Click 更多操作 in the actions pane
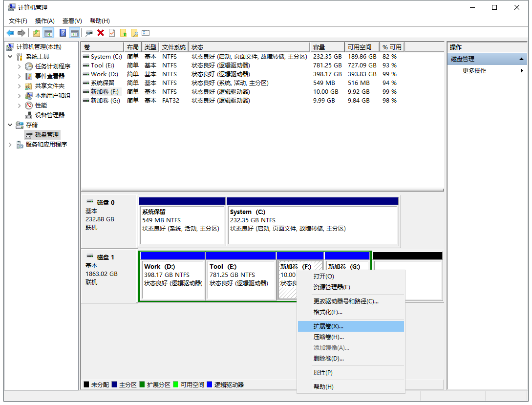The image size is (532, 405). coord(474,71)
